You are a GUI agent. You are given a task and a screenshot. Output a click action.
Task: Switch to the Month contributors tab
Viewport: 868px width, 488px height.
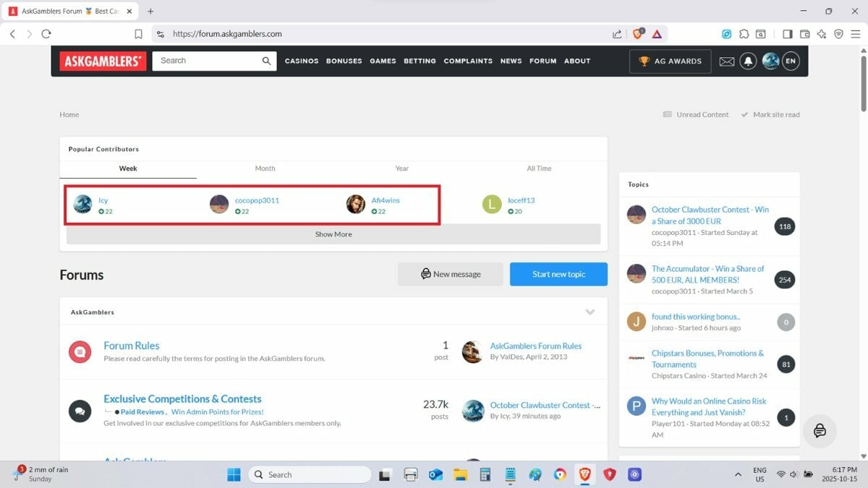tap(265, 168)
